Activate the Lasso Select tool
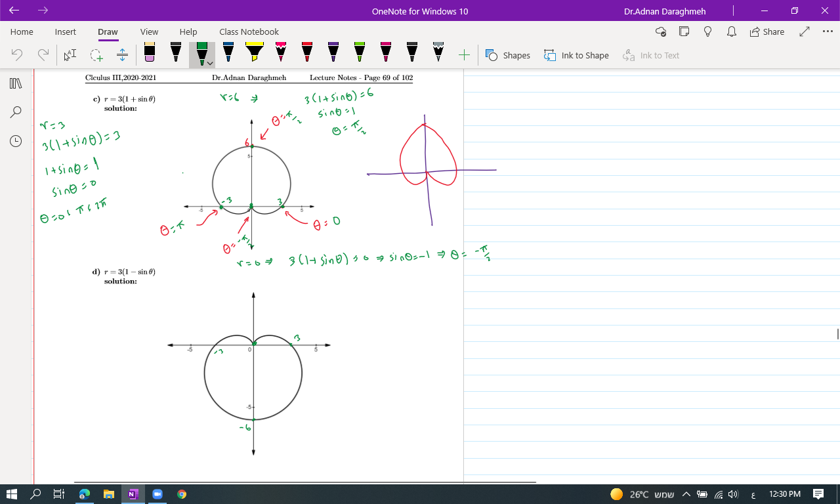 click(x=96, y=55)
